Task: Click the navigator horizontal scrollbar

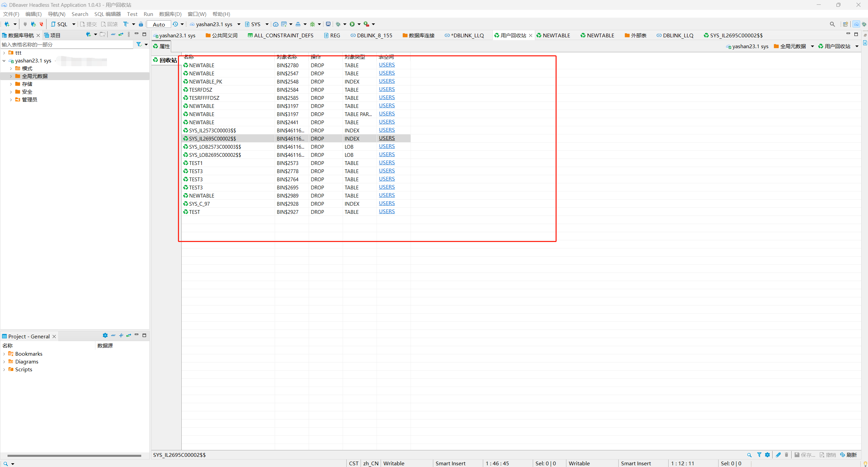Action: point(74,456)
